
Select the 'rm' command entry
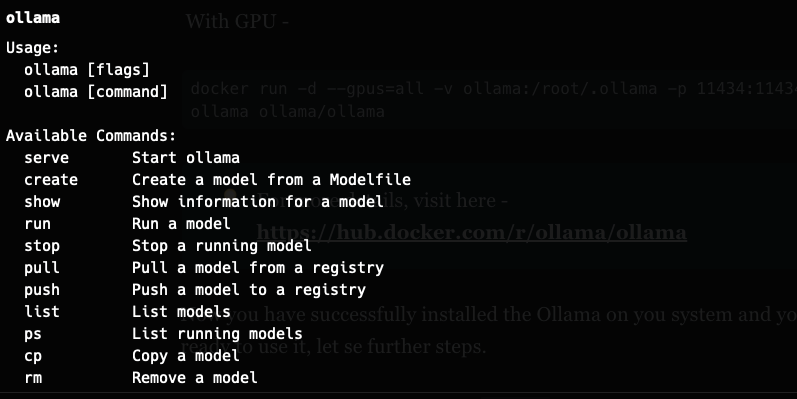(x=33, y=378)
